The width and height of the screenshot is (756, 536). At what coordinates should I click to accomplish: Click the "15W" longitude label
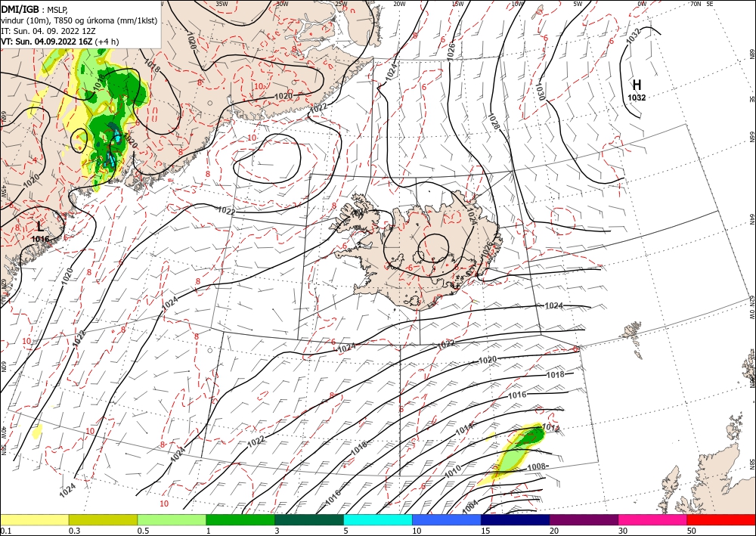coord(458,4)
